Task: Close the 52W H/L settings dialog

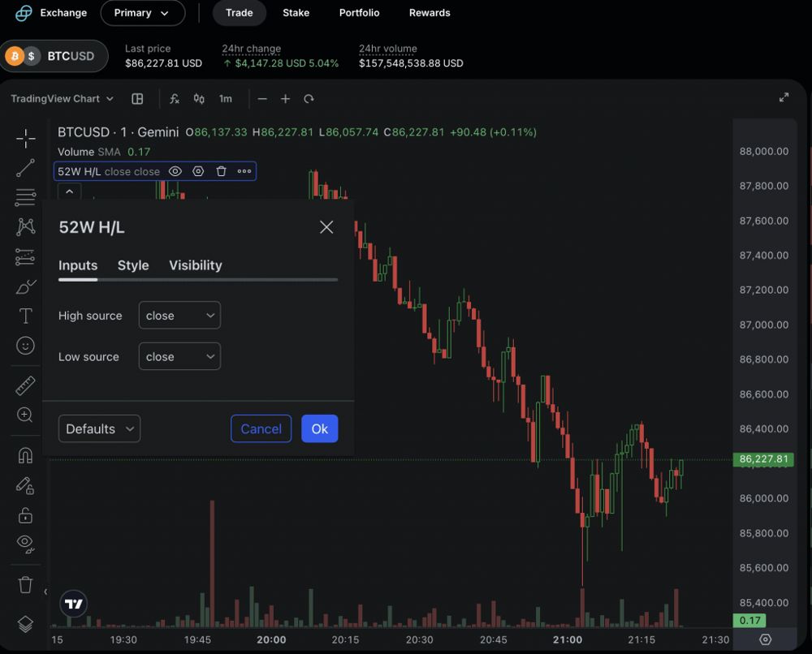Action: point(326,227)
